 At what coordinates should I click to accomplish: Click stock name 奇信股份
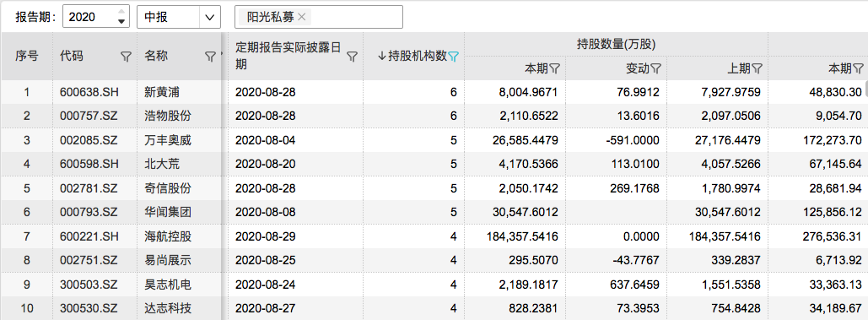[x=168, y=188]
